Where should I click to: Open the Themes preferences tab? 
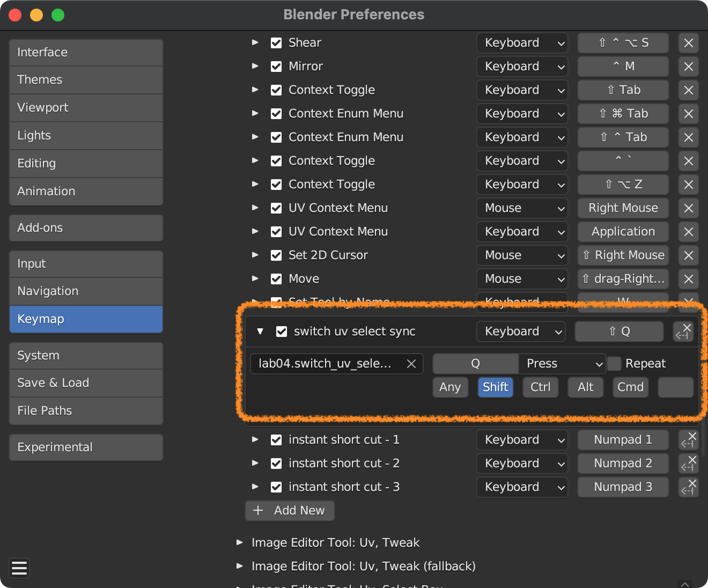point(86,80)
